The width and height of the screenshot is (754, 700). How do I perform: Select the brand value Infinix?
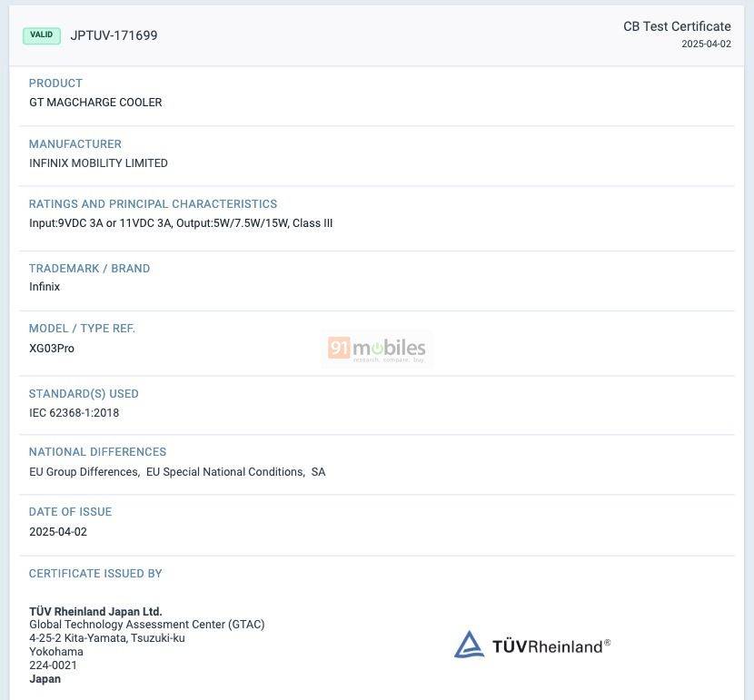point(45,287)
